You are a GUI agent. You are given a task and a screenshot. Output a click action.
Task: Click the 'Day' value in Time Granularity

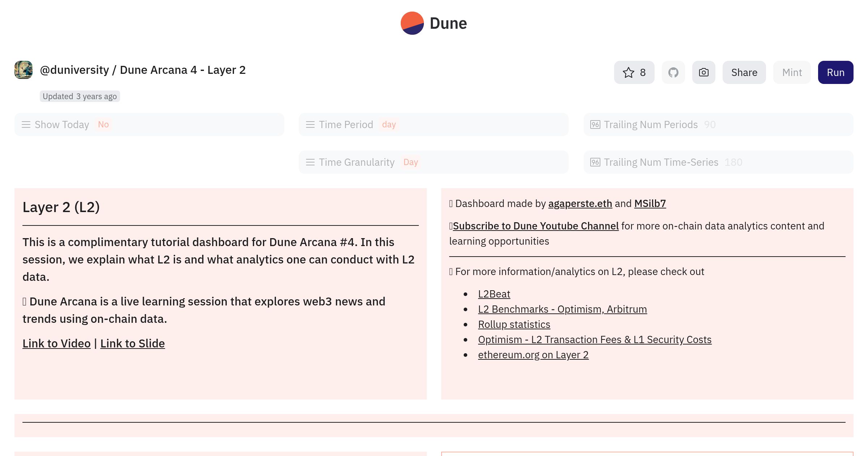click(410, 162)
